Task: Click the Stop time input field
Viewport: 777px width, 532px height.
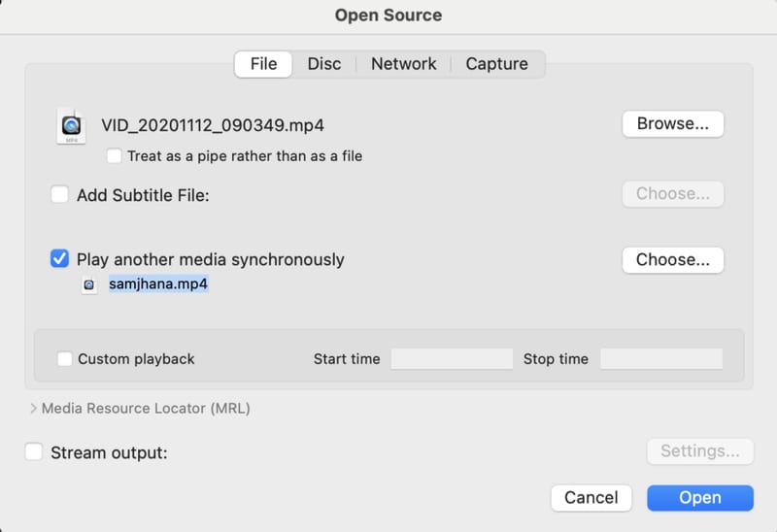Action: coord(661,358)
